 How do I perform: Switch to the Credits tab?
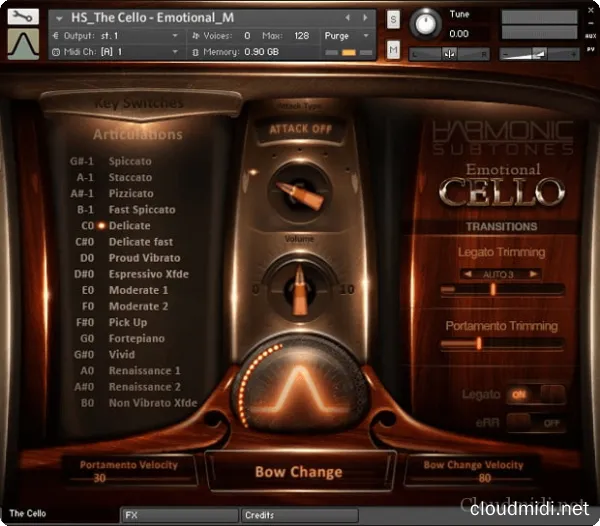(299, 515)
